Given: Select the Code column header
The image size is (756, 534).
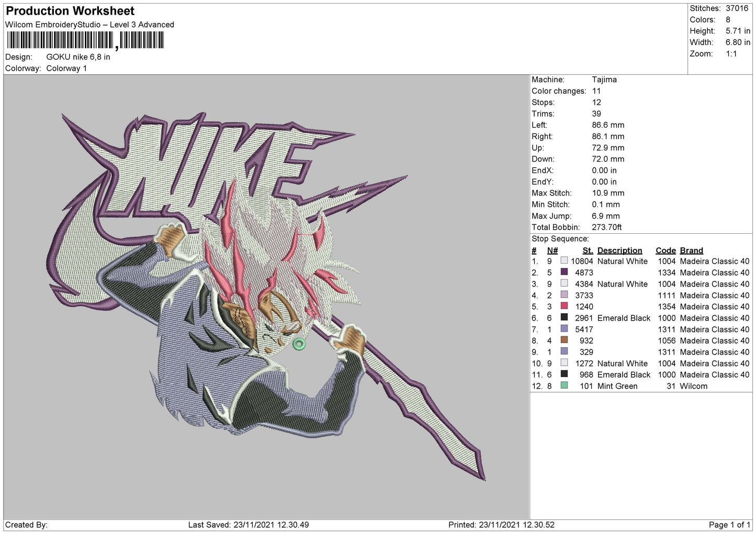Looking at the screenshot, I should pyautogui.click(x=665, y=251).
